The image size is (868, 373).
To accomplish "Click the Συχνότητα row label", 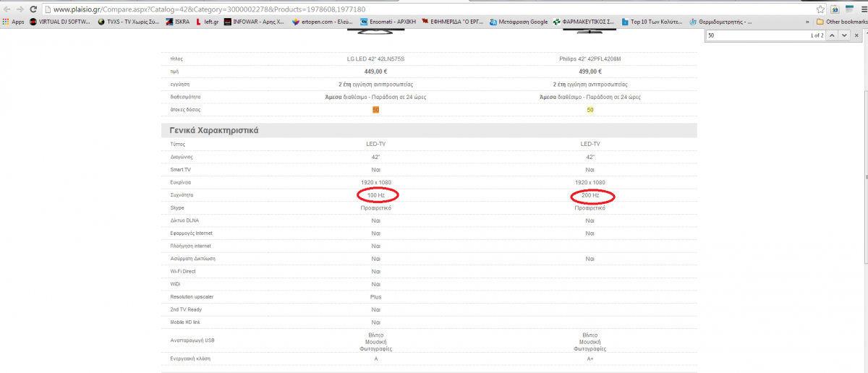I will tap(182, 195).
